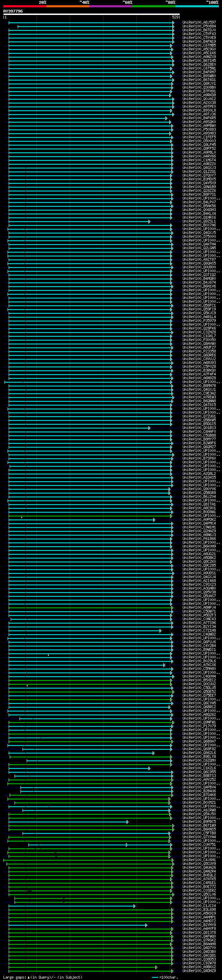222x980 pixels.
Task: Click hit UniRef100_P30050
Action: point(199,340)
